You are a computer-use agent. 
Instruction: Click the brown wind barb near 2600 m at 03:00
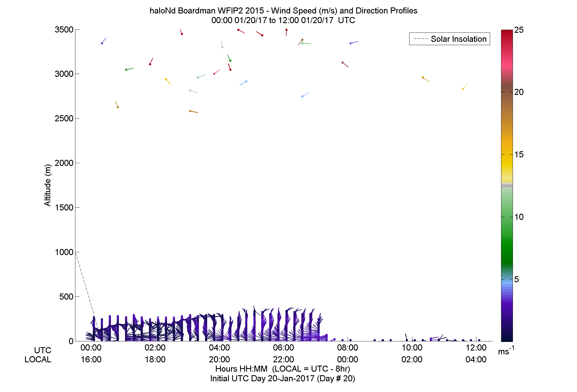coord(194,112)
